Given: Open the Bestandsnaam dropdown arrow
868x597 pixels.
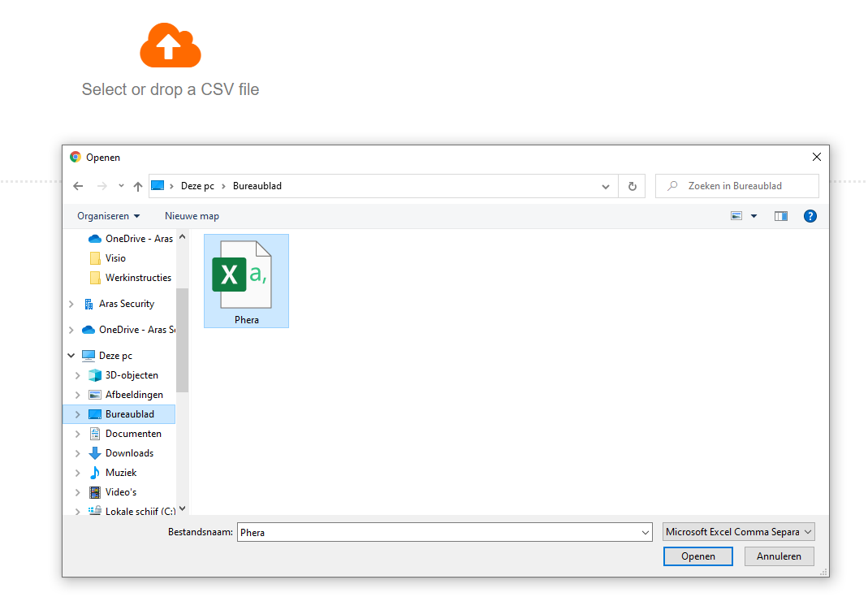Looking at the screenshot, I should [646, 532].
